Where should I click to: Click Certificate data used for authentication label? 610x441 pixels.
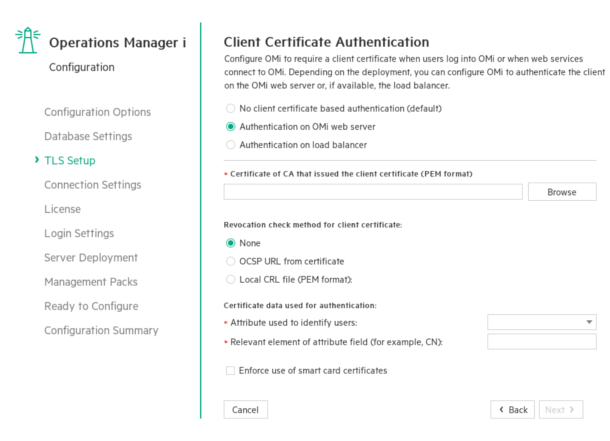(300, 305)
